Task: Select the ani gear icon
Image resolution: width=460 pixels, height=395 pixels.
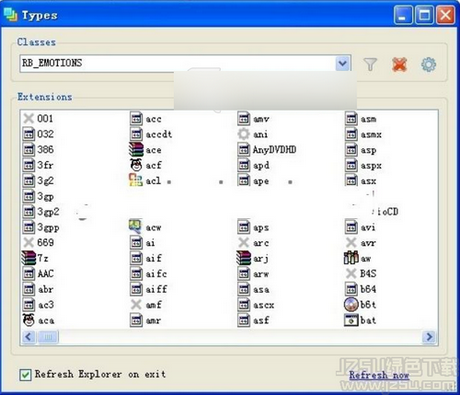Action: pyautogui.click(x=244, y=134)
